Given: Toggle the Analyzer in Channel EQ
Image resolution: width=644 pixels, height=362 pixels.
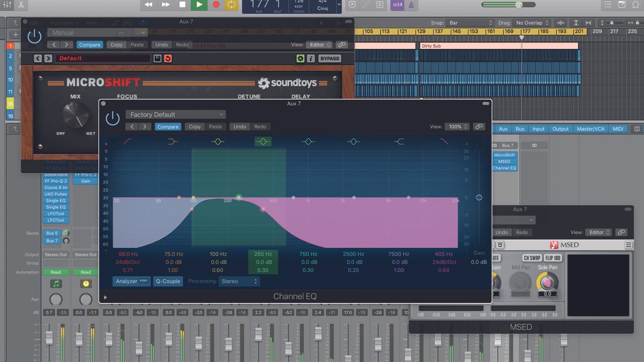Looking at the screenshot, I should [131, 280].
